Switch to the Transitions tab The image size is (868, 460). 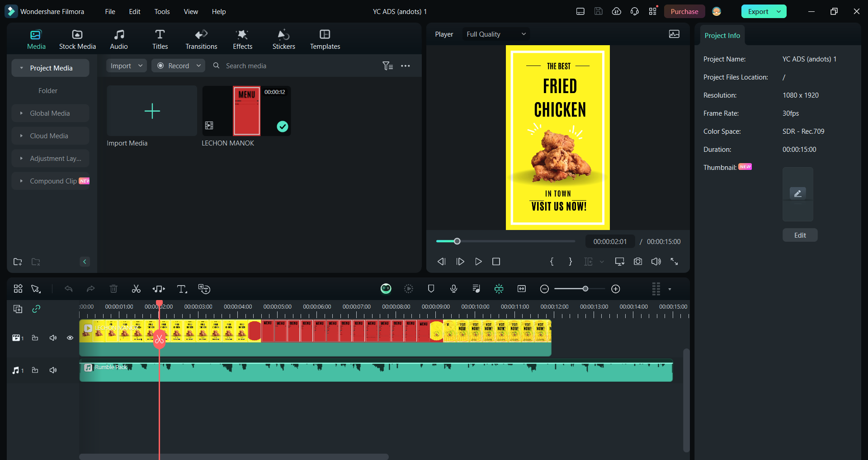[201, 39]
